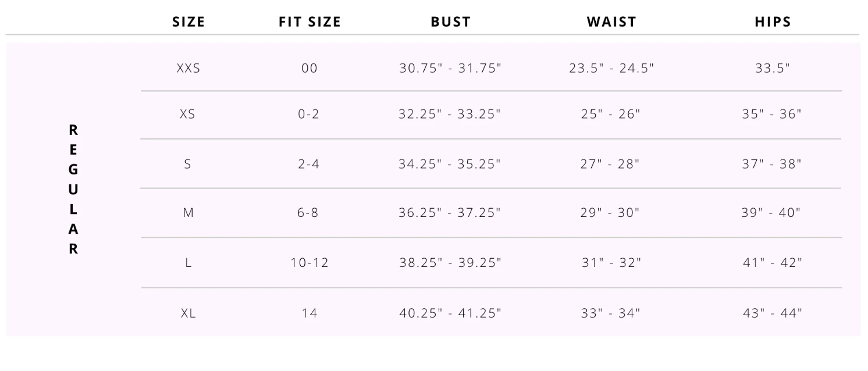This screenshot has height=371, width=868.
Task: Click the vertical REGULAR label
Action: point(73,190)
